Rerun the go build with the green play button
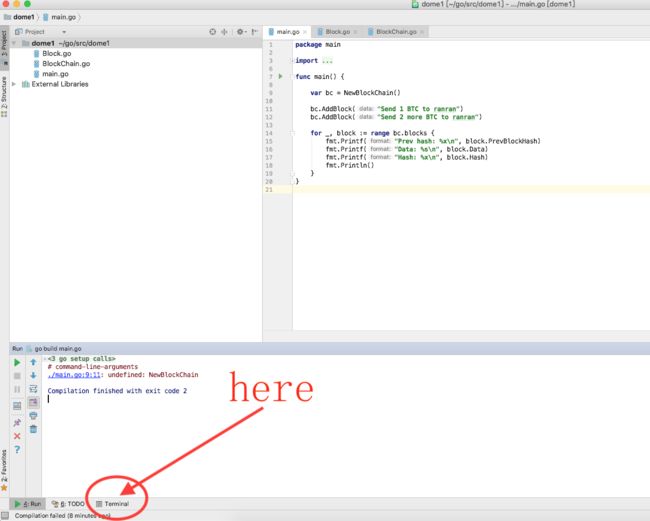Screen dimensions: 650x521 click(17, 363)
